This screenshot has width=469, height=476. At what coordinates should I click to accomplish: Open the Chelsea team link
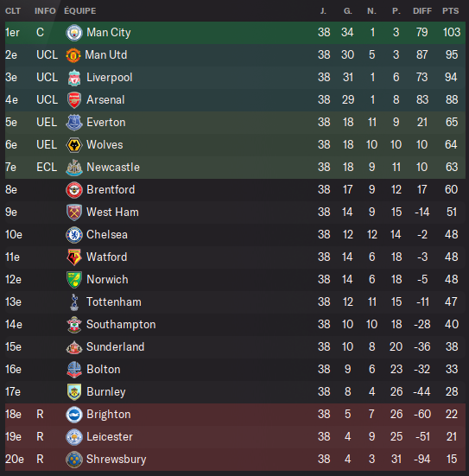pyautogui.click(x=107, y=235)
